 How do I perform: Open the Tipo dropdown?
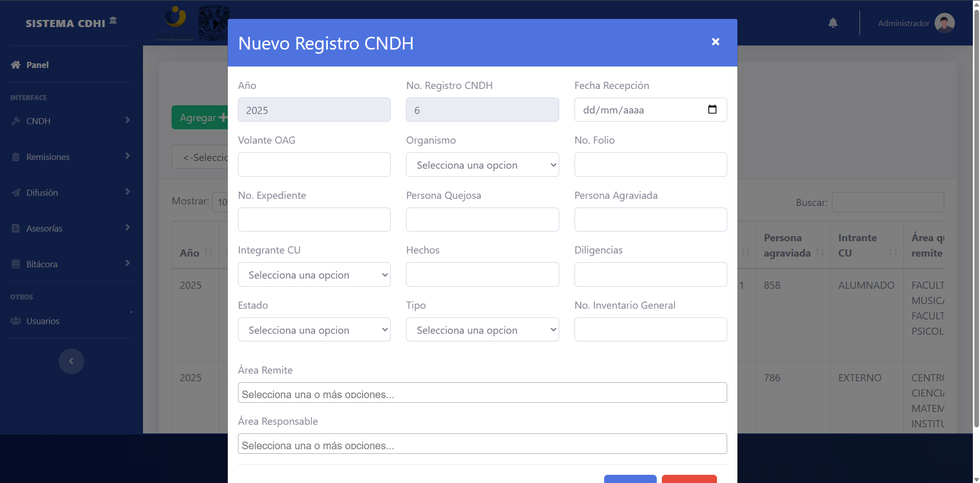click(x=482, y=329)
